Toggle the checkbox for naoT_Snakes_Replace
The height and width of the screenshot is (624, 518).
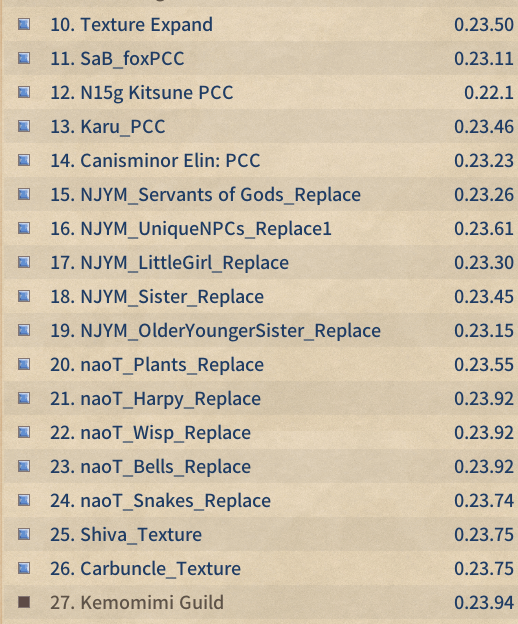[24, 500]
